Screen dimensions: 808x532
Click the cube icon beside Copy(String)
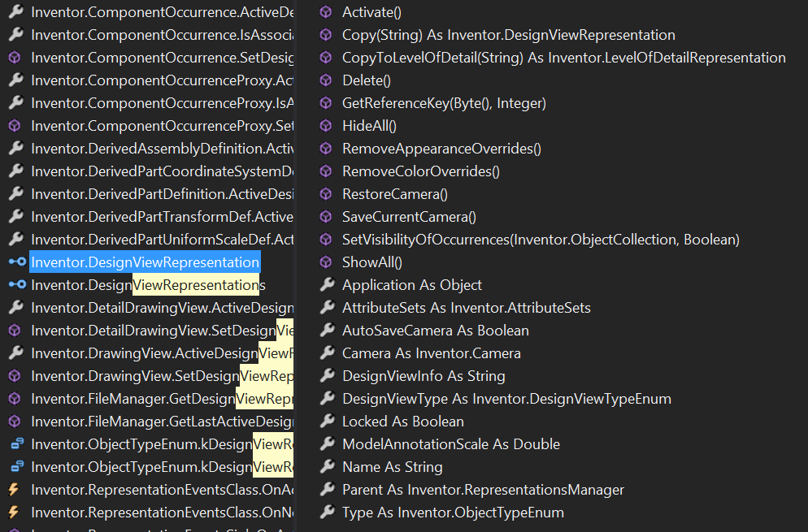(x=326, y=34)
